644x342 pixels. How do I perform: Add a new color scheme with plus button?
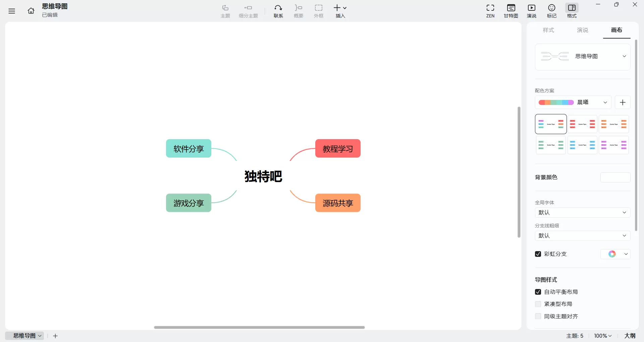point(623,102)
